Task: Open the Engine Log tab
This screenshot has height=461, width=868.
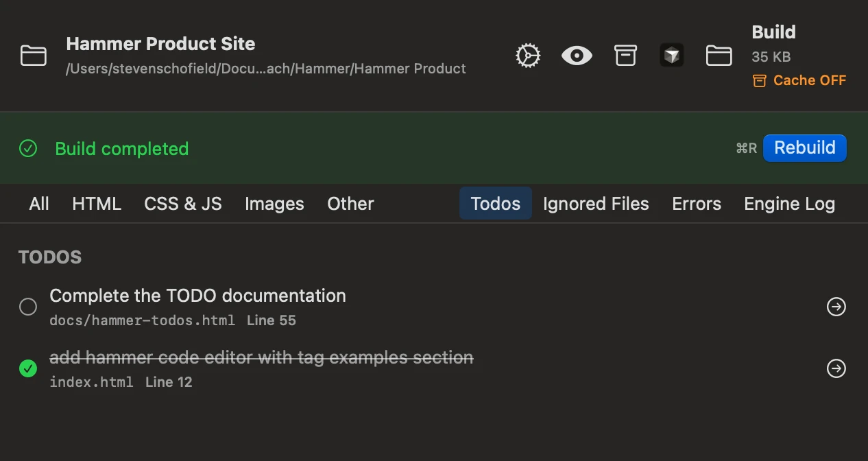Action: point(789,203)
